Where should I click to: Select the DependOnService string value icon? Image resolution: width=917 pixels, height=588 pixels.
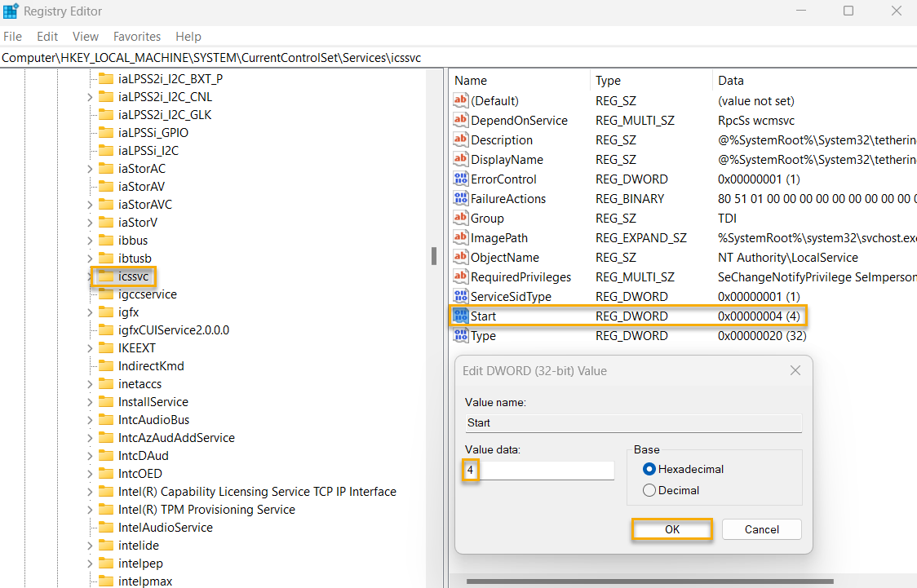pos(461,121)
